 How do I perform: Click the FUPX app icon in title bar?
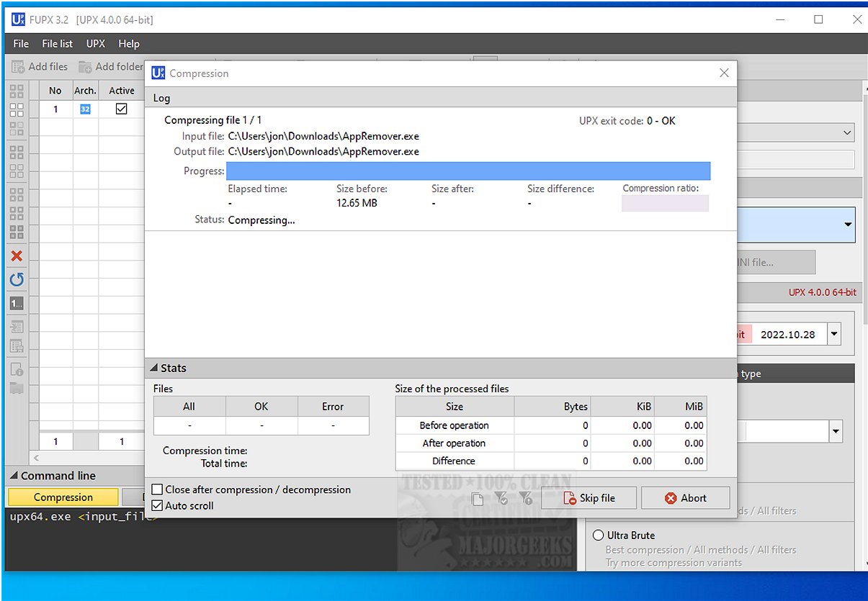[x=18, y=19]
